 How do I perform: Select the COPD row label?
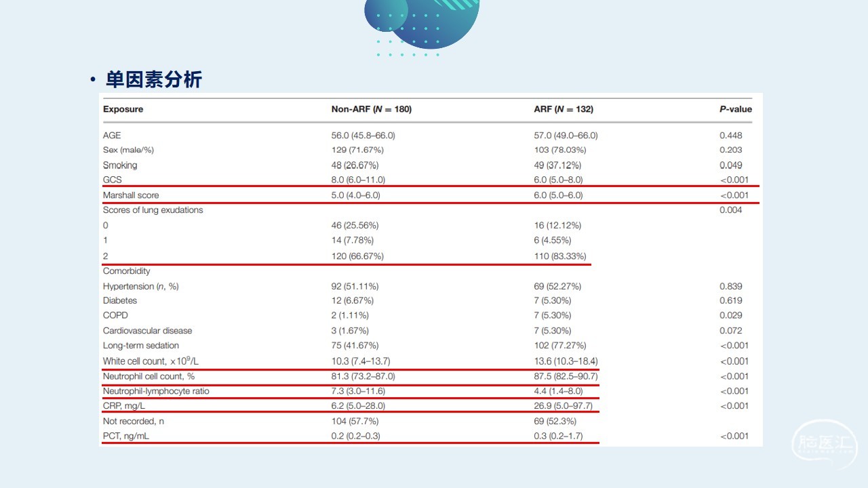pos(115,315)
